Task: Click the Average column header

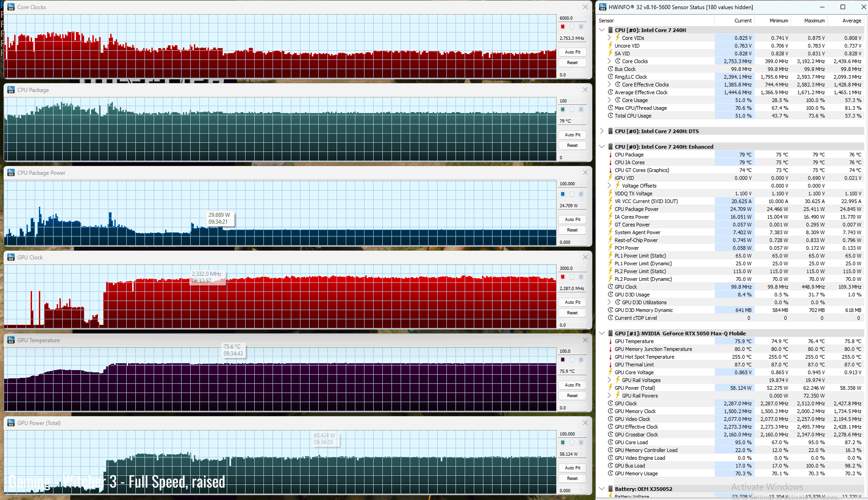Action: (846, 21)
